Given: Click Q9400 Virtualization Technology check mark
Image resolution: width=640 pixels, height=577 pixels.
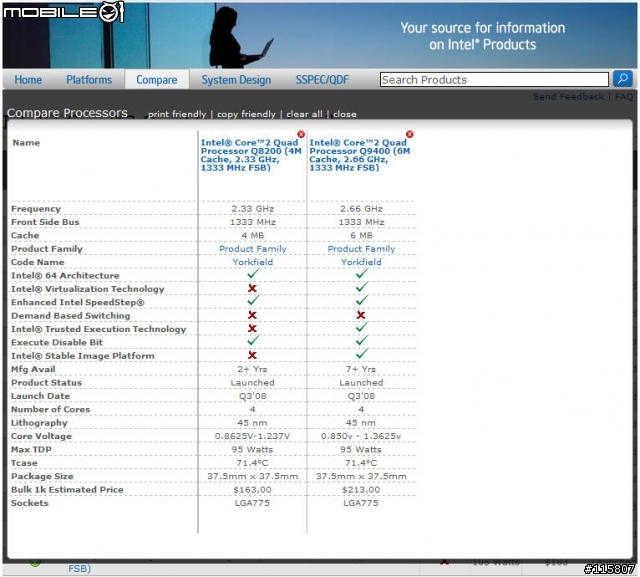Looking at the screenshot, I should (362, 288).
